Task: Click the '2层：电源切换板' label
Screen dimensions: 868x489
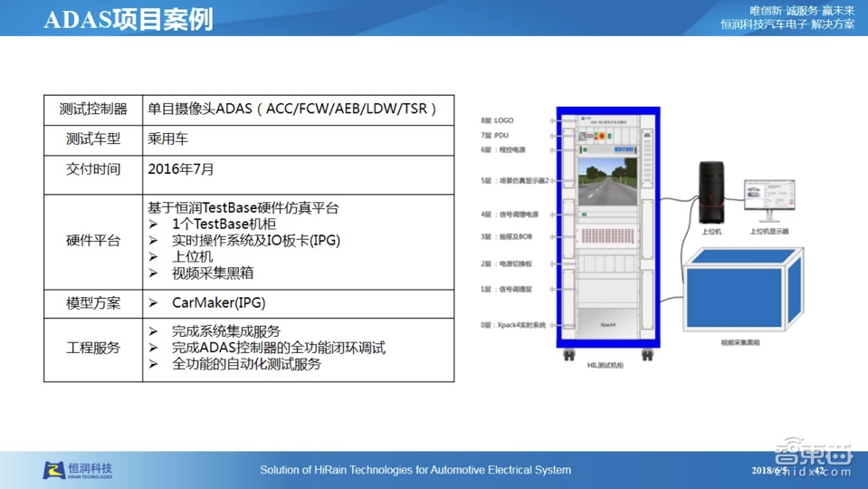Action: (x=507, y=264)
